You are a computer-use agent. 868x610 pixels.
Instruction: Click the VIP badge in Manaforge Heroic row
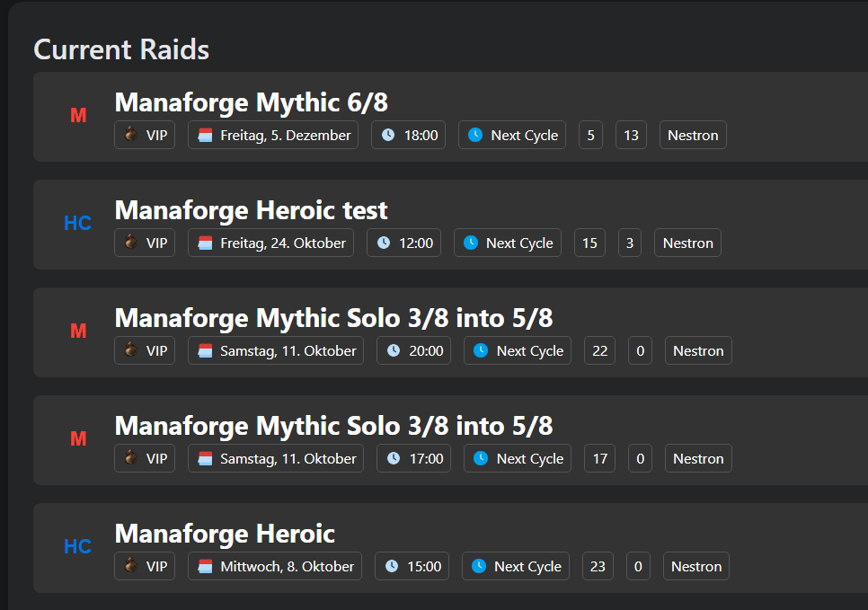click(145, 566)
